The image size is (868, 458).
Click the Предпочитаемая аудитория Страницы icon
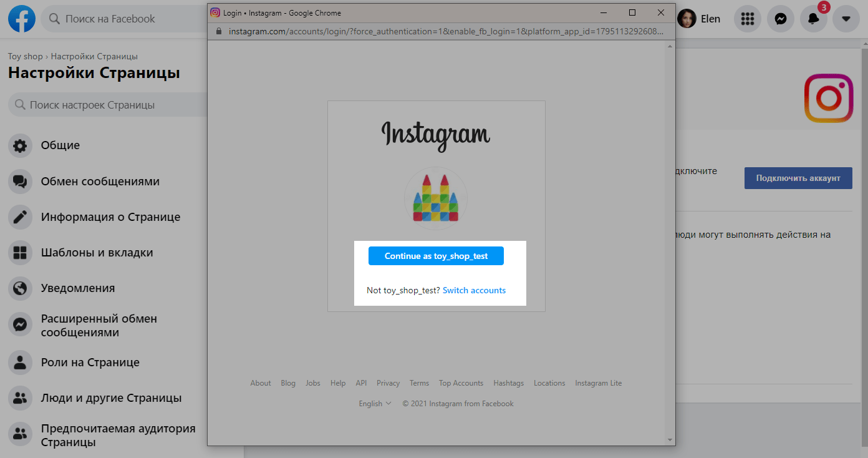point(20,435)
